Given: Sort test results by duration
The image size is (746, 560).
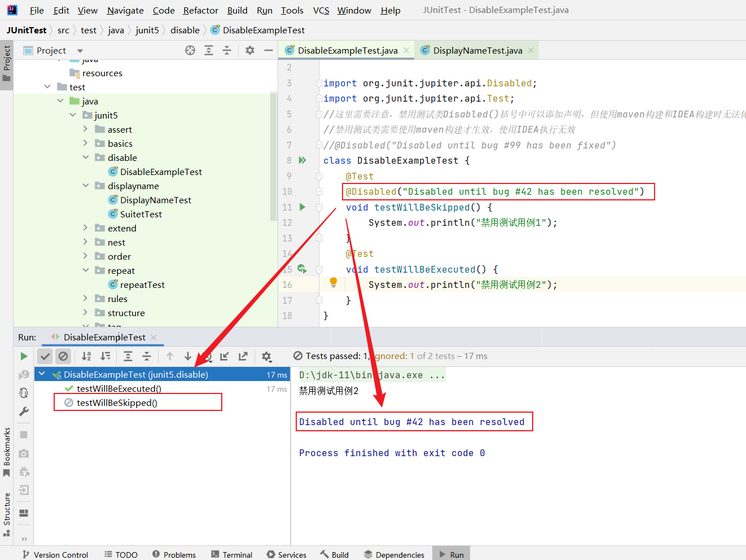Looking at the screenshot, I should 106,356.
